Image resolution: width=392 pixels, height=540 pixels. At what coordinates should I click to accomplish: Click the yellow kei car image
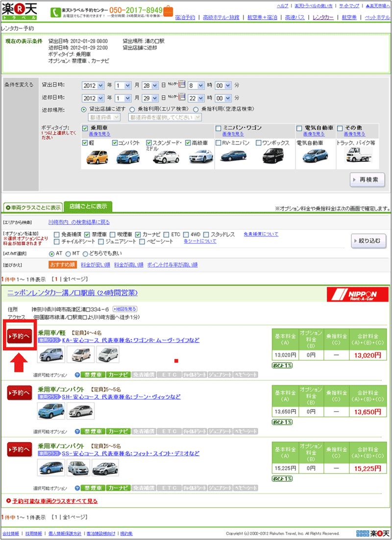click(x=97, y=157)
